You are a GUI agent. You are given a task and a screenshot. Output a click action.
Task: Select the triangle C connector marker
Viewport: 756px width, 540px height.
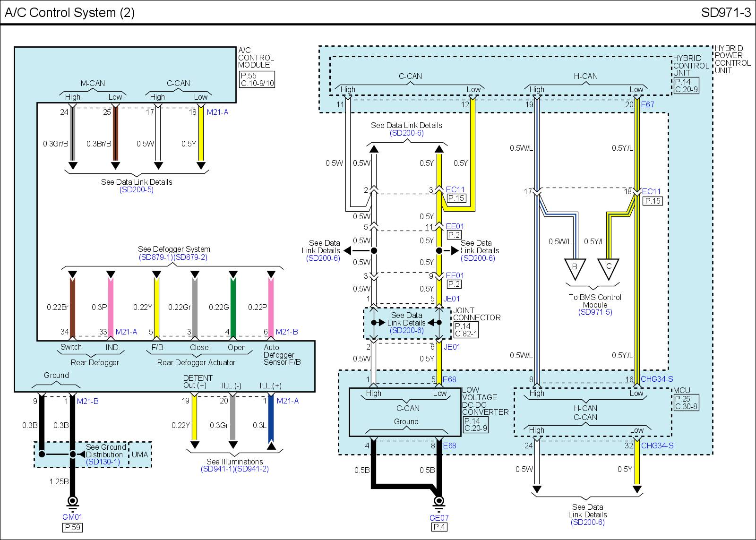click(609, 268)
